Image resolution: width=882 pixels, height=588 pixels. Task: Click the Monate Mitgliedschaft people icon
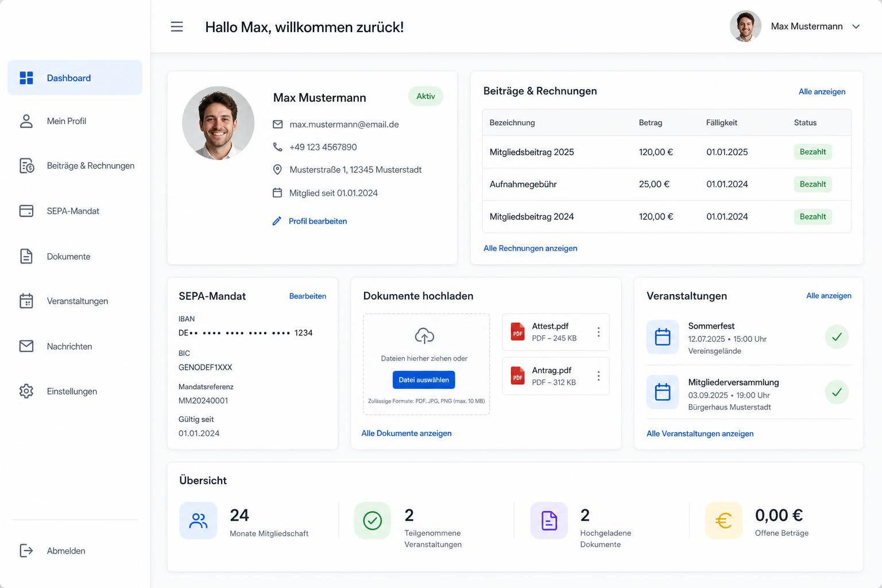(198, 521)
